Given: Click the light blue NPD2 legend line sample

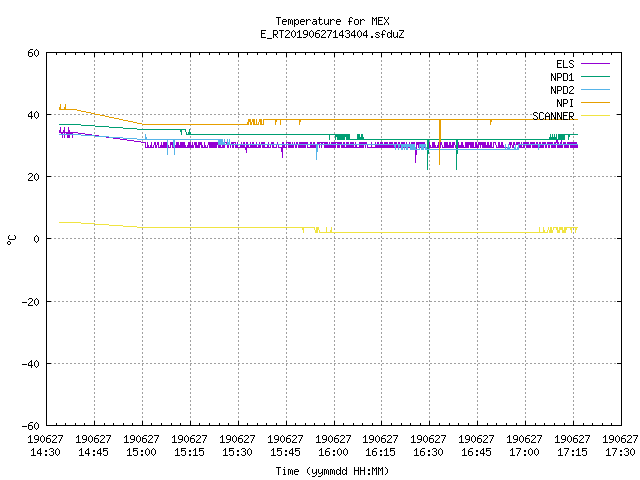Looking at the screenshot, I should pos(595,90).
